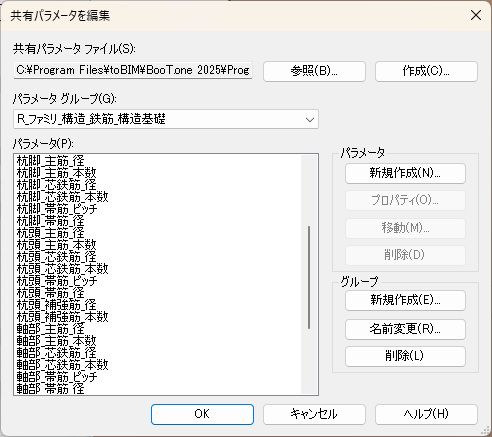This screenshot has width=492, height=437.
Task: Click the parameter list scrollbar thumb
Action: [309, 277]
